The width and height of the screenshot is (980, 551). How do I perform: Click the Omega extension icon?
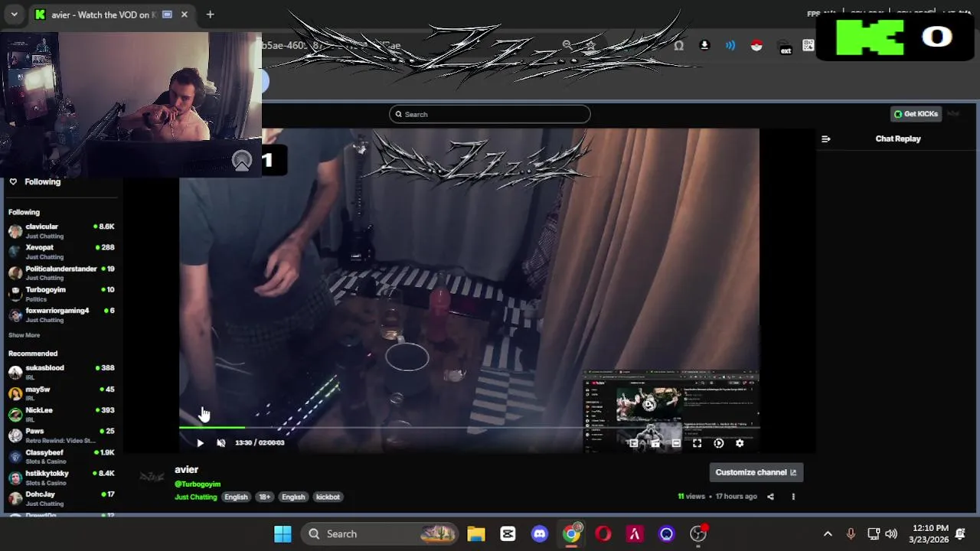pos(678,45)
